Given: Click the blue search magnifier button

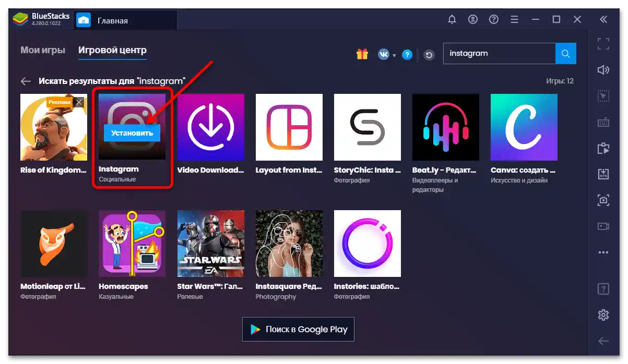Looking at the screenshot, I should tap(566, 54).
